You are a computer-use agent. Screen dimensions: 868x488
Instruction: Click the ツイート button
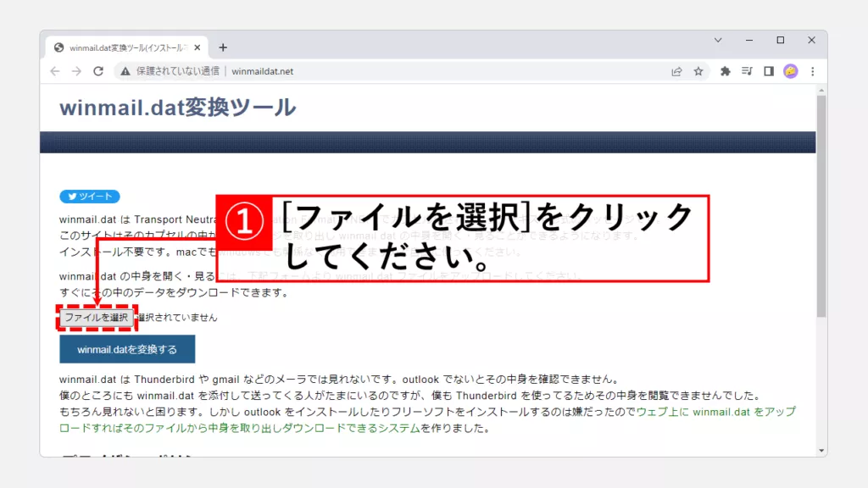point(90,197)
